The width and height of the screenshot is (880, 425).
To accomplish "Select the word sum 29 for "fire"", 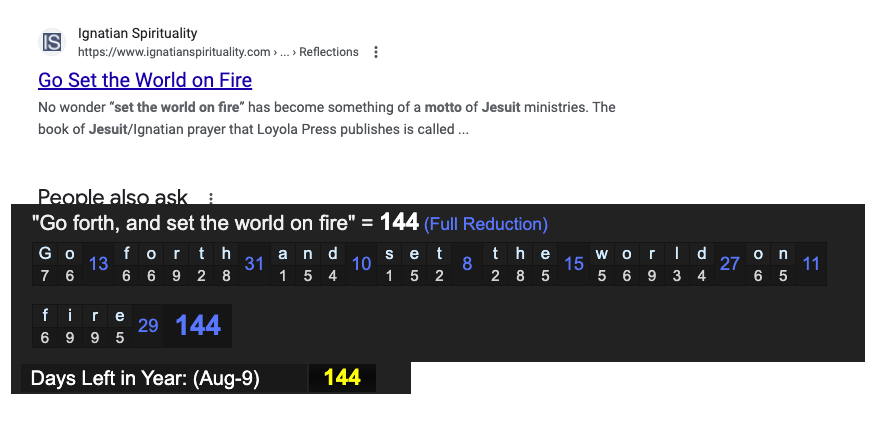I will (x=148, y=326).
